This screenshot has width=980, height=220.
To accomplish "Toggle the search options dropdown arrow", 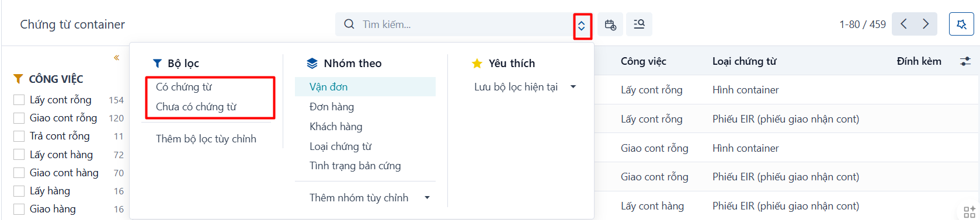I will click(582, 26).
